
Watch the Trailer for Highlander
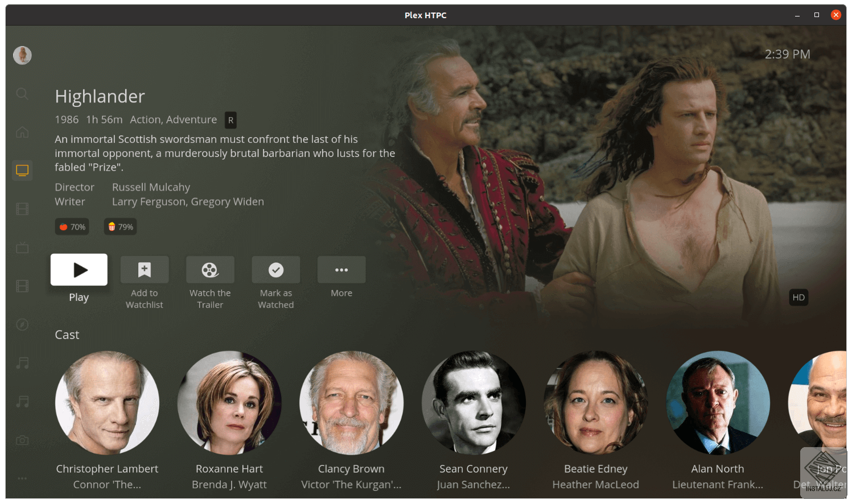coord(210,270)
